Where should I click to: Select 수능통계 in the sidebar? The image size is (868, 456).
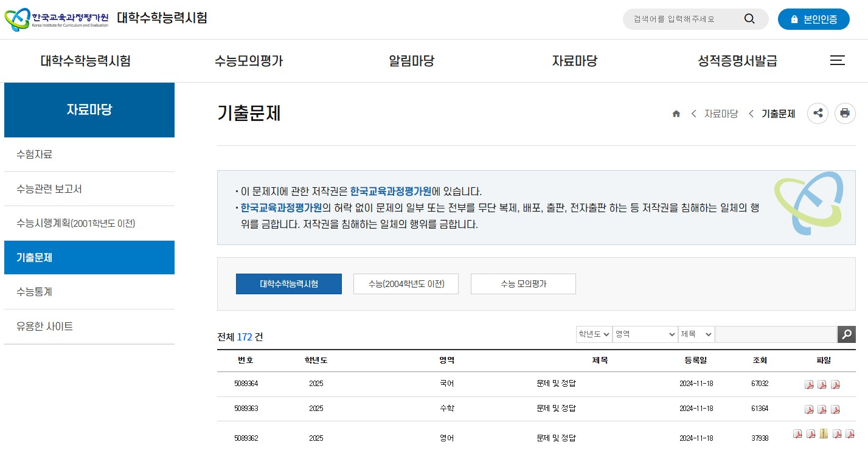click(x=89, y=292)
